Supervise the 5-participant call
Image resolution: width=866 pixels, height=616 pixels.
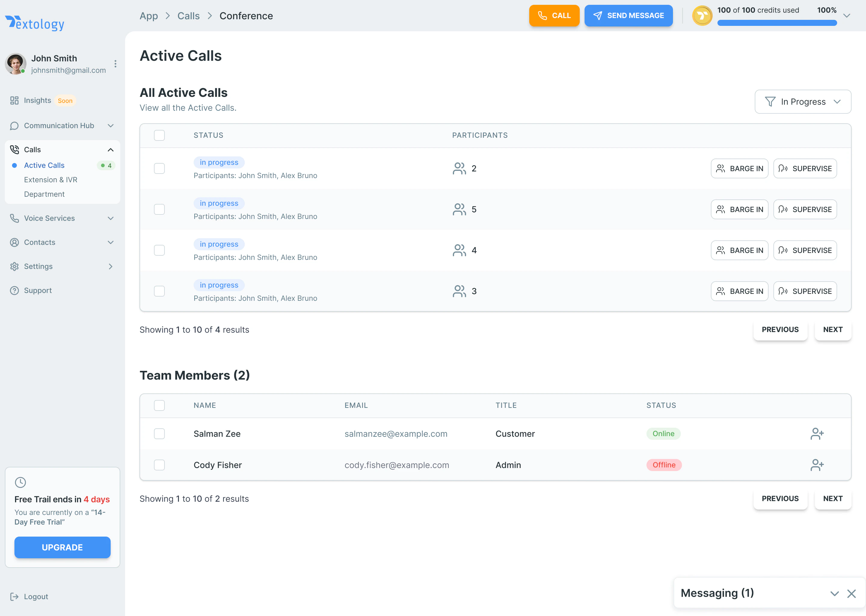coord(805,209)
